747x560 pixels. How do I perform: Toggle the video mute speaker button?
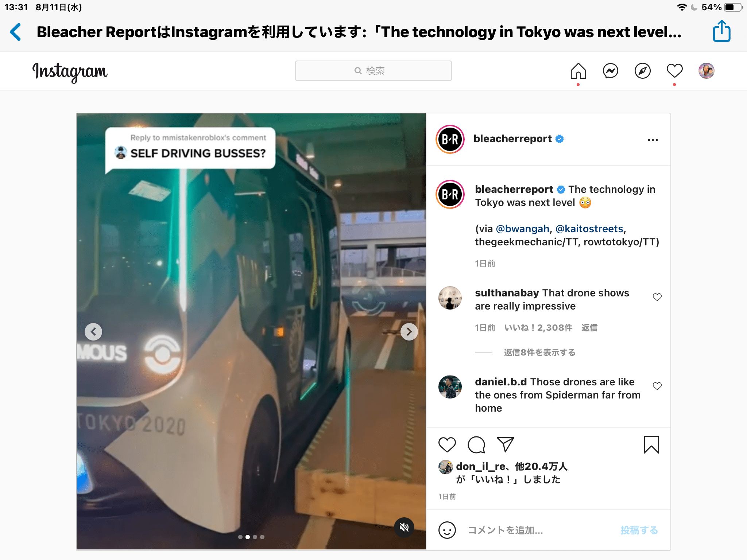(404, 527)
